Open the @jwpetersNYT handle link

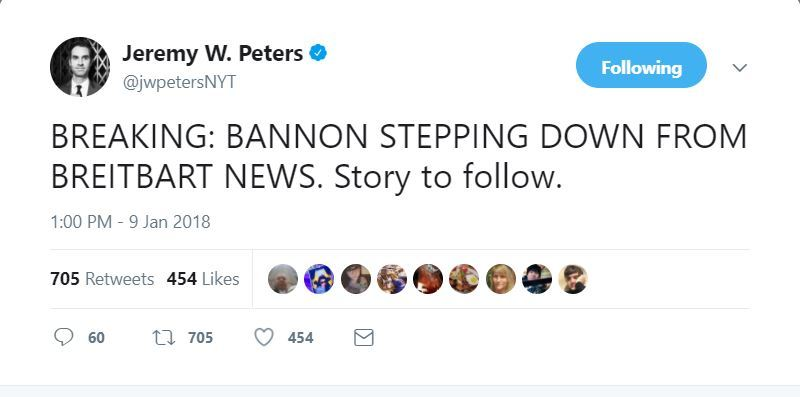pos(179,82)
